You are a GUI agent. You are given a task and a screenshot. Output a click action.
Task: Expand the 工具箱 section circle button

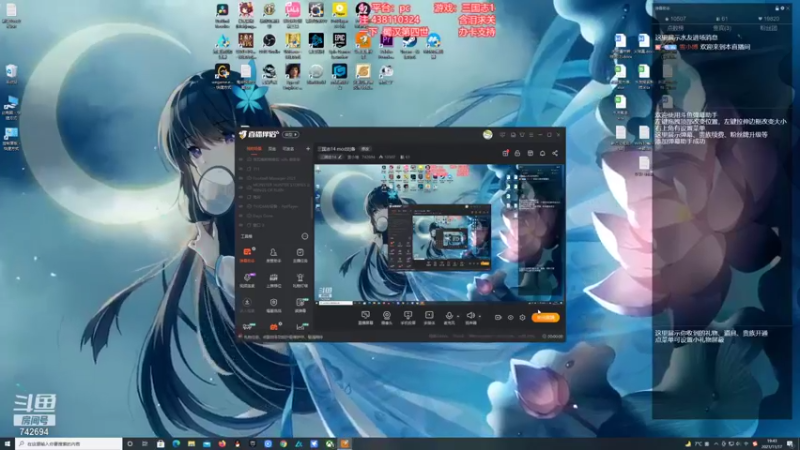(305, 236)
